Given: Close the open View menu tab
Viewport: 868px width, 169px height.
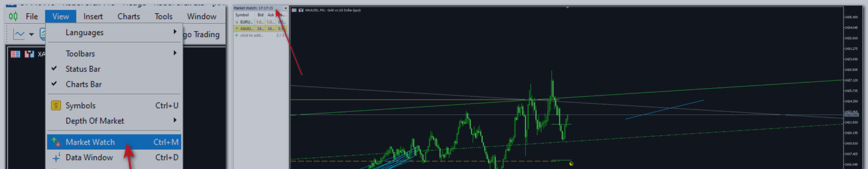Looking at the screenshot, I should coord(60,16).
